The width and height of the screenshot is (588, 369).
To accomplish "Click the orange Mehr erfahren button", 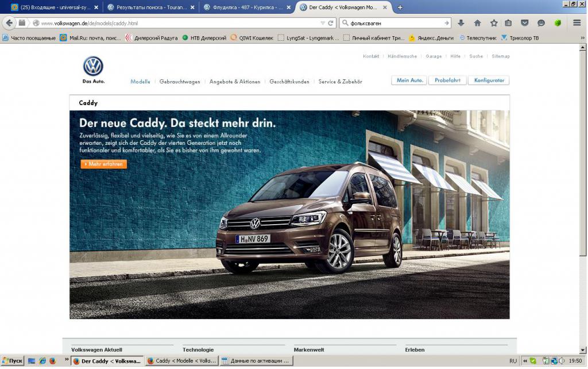I will point(104,164).
